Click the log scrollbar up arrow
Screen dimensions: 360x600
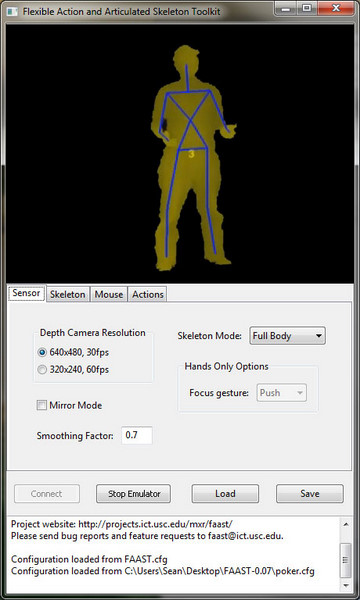pos(345,524)
